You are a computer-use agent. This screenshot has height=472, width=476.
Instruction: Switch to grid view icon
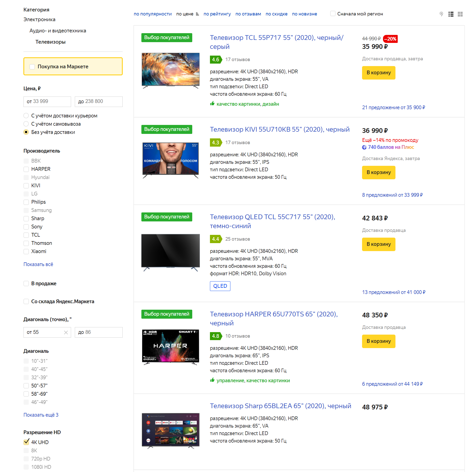(460, 14)
